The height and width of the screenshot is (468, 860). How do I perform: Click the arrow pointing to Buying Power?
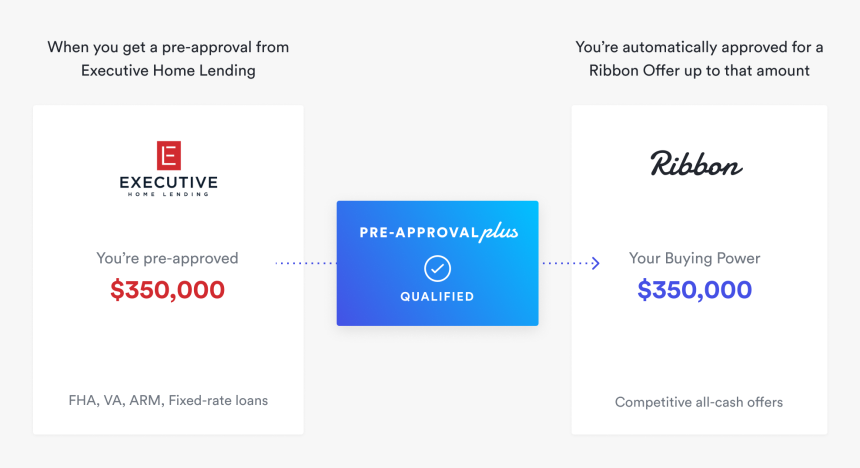tap(594, 264)
